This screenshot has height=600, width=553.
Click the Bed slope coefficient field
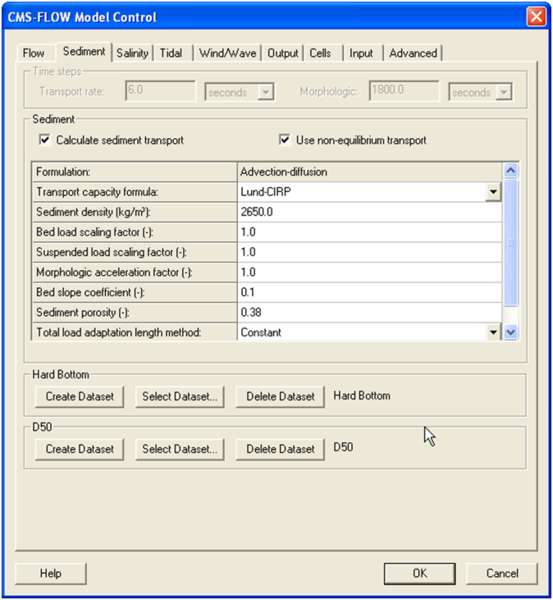pos(369,292)
